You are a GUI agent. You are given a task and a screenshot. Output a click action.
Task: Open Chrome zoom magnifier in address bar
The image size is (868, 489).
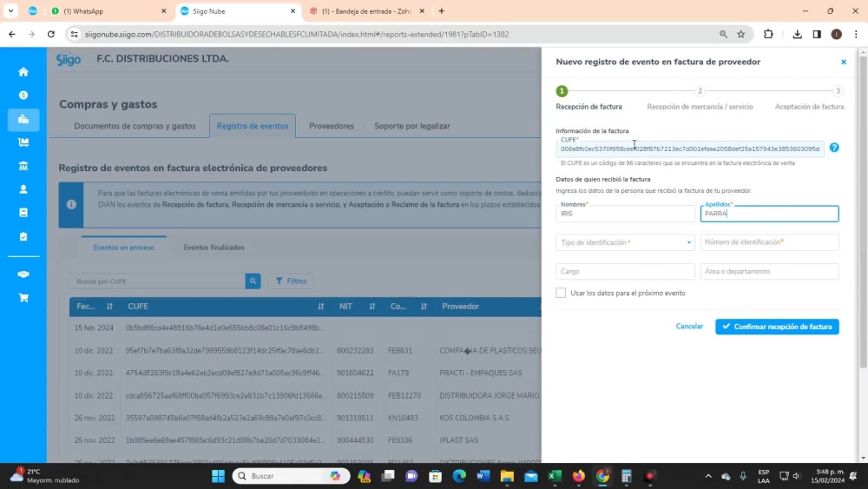[724, 35]
